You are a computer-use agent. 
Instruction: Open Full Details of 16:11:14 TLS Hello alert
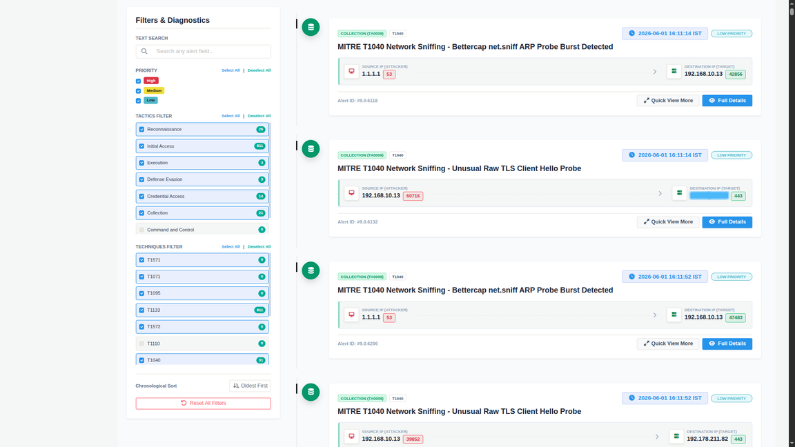point(727,222)
